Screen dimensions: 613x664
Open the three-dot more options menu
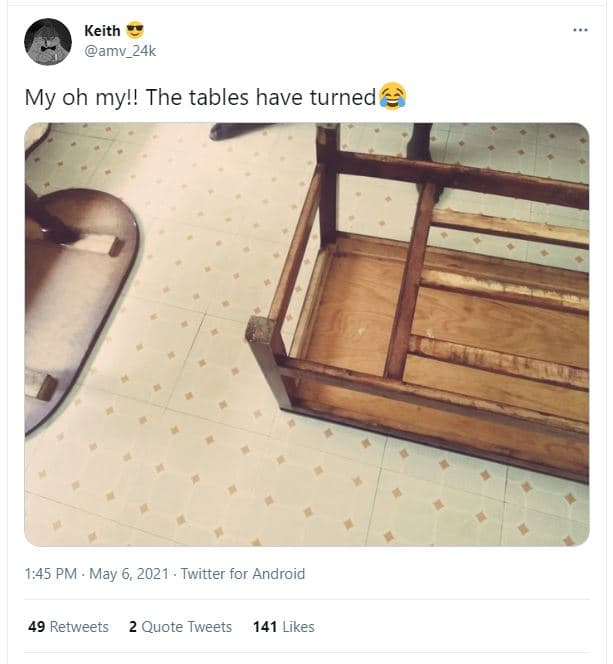pyautogui.click(x=580, y=29)
